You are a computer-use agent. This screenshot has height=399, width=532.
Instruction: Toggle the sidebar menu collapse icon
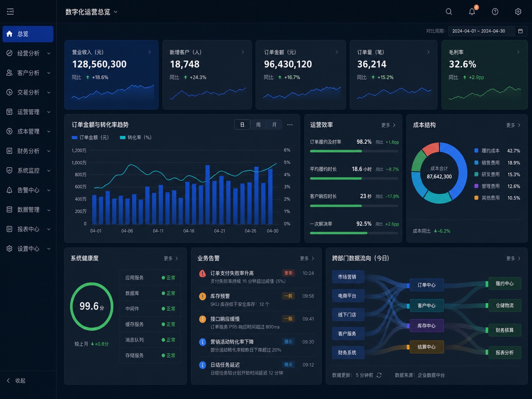(x=10, y=12)
